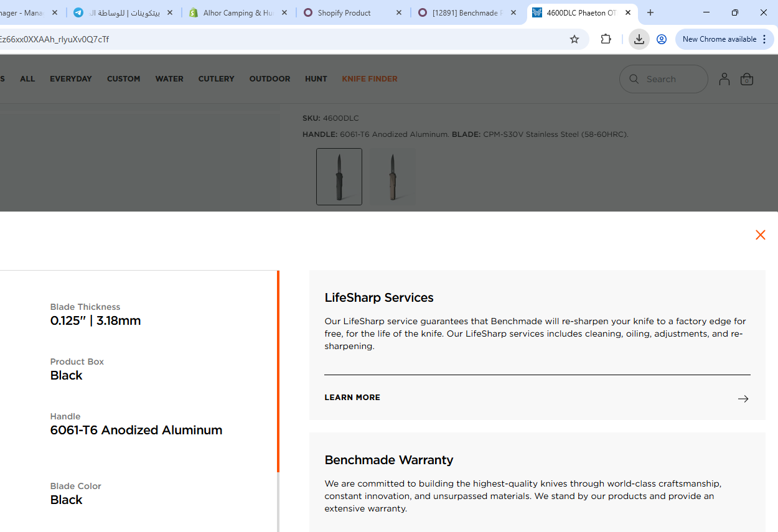Click the SKU: 4600DLC text

(x=330, y=118)
